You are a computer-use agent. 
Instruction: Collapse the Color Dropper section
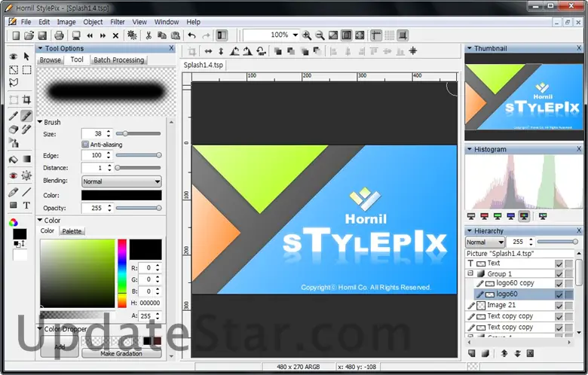[x=40, y=328]
